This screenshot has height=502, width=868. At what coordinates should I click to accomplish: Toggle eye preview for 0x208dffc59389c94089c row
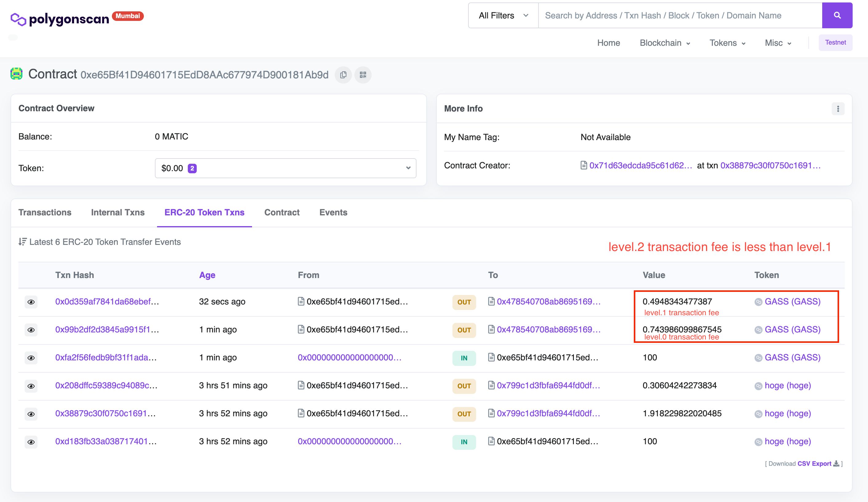coord(31,386)
